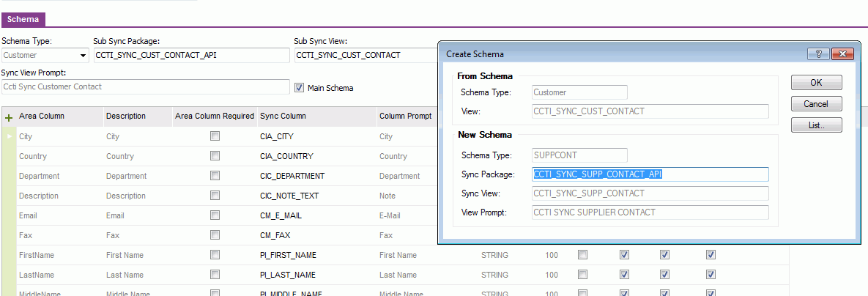Select CIA_COUNTRY sync column cell
Image resolution: width=868 pixels, height=296 pixels.
[316, 156]
